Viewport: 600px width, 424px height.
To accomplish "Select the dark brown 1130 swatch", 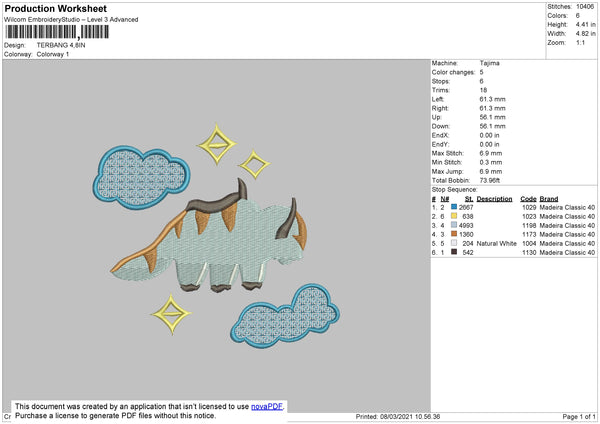I will pos(454,252).
